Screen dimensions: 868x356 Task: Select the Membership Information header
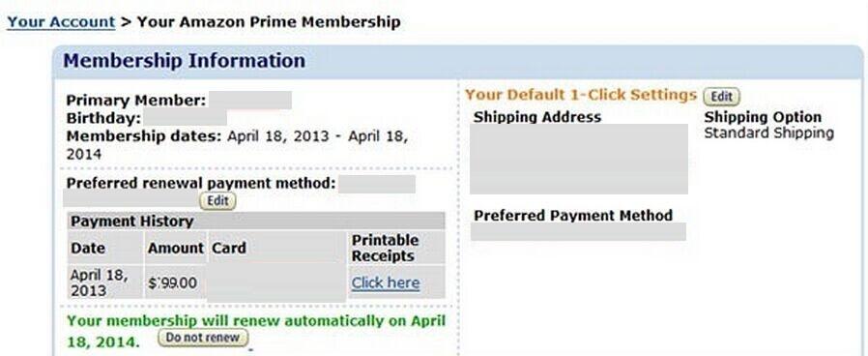(184, 60)
